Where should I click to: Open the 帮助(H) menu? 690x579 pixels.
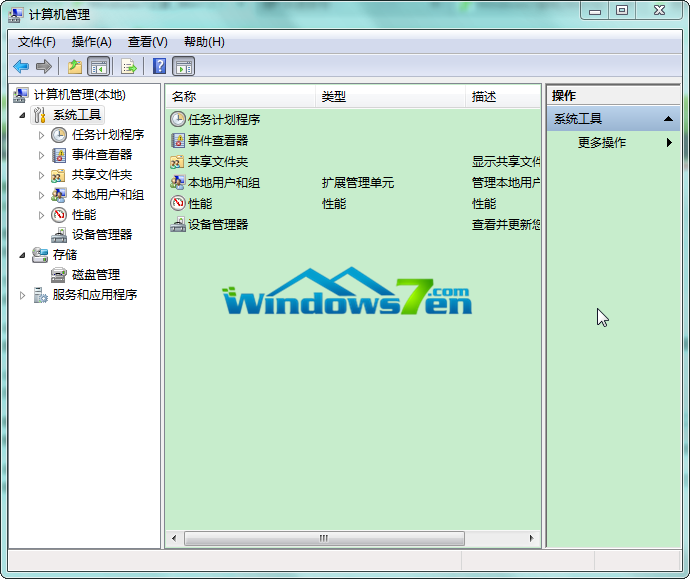click(204, 42)
